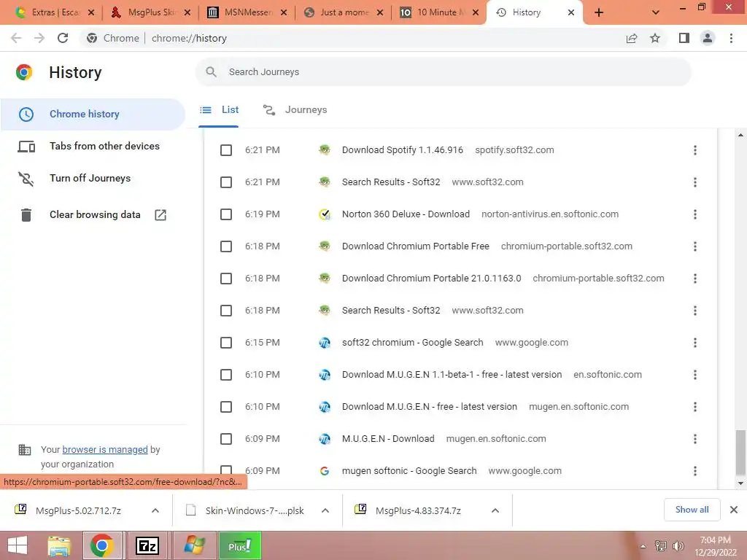Screen dimensions: 747x560
Task: Check the 6:18 PM Search Results - Soft32 entry
Action: click(x=226, y=311)
